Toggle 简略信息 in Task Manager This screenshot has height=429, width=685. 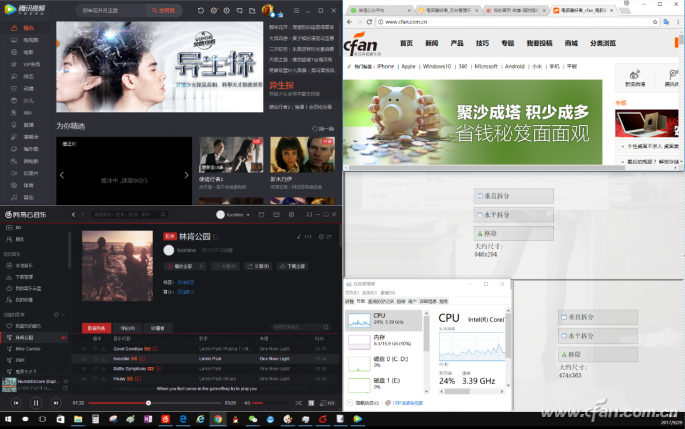point(363,403)
